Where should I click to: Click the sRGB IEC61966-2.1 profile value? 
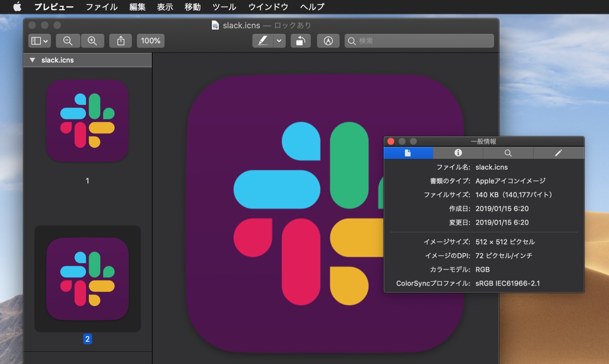508,283
